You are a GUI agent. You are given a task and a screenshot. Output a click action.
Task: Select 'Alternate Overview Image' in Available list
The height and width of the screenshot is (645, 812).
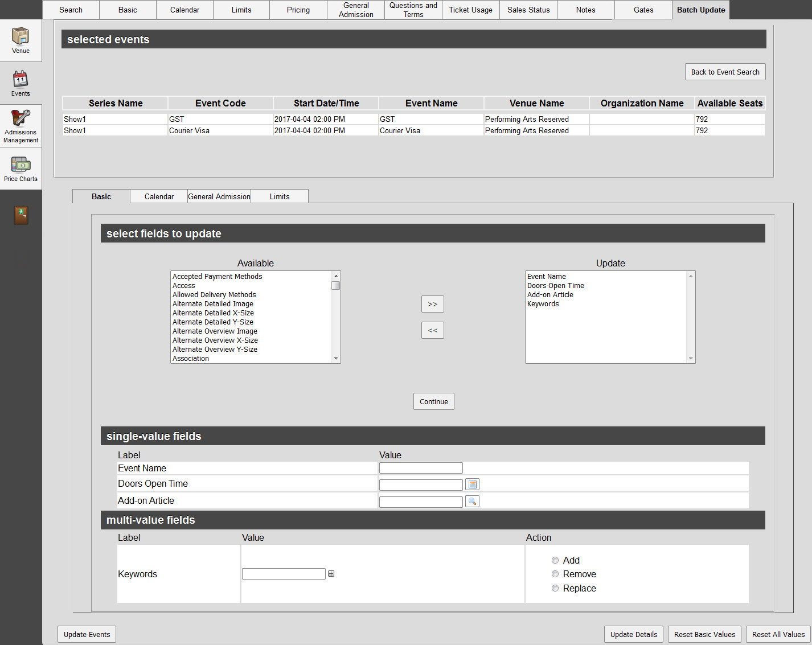click(x=215, y=331)
